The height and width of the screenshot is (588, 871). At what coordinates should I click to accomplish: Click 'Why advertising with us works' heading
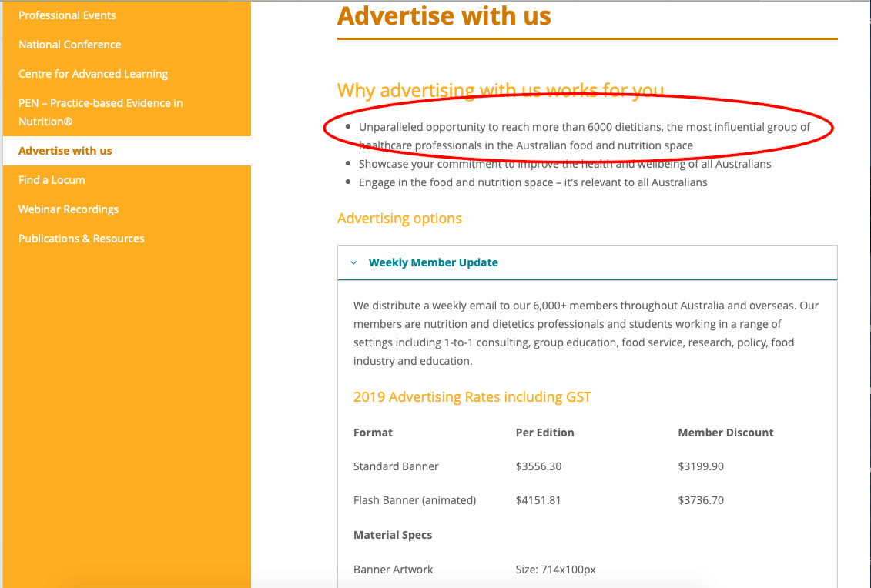tap(500, 90)
